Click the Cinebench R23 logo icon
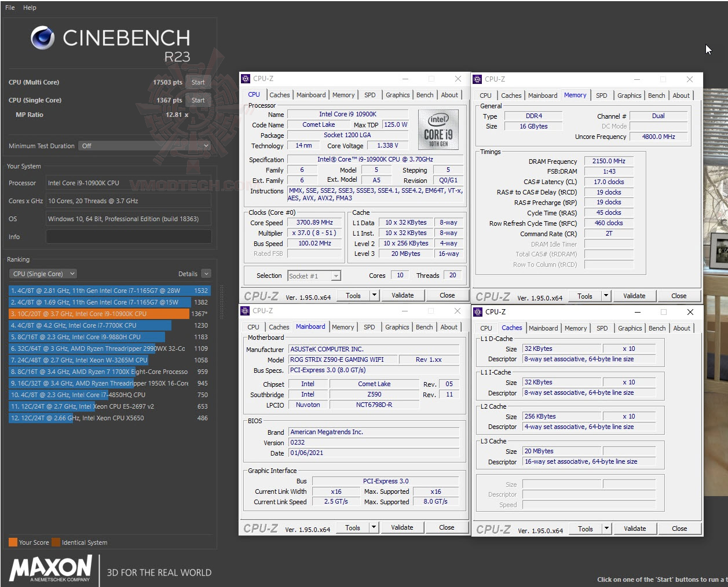Screen dimensions: 728x587 [x=42, y=38]
